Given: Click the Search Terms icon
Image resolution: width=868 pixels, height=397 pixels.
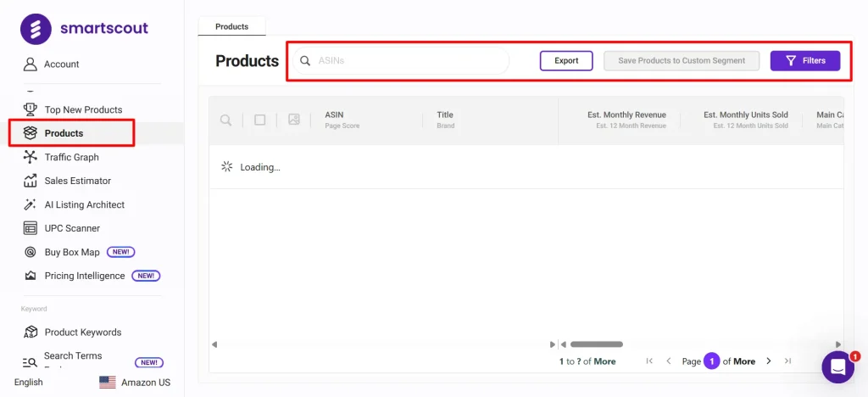Looking at the screenshot, I should (x=30, y=363).
